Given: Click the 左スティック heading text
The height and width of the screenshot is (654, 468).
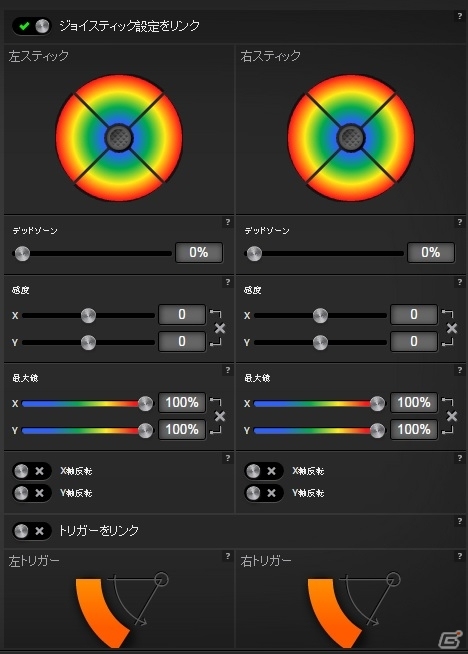Looking at the screenshot, I should (x=38, y=56).
